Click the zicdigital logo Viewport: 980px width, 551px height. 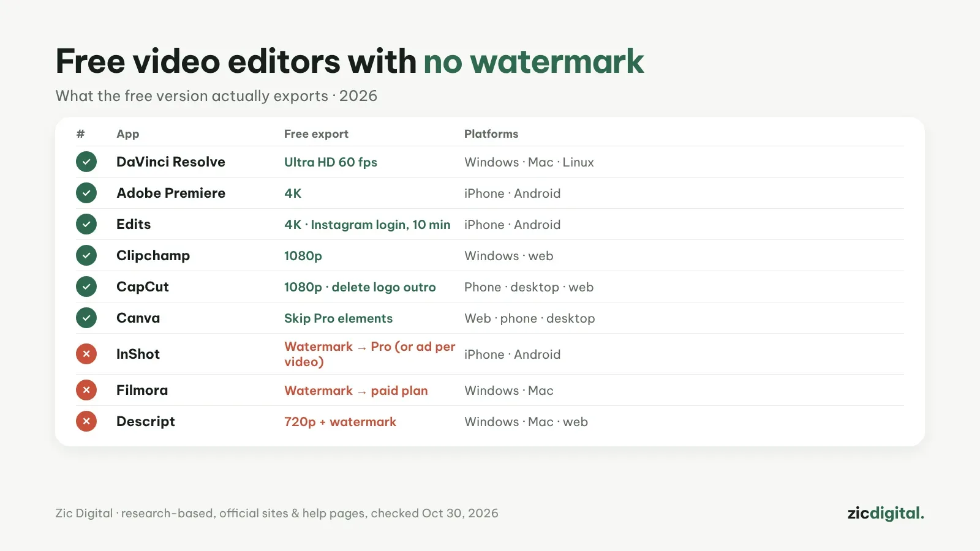pos(886,513)
